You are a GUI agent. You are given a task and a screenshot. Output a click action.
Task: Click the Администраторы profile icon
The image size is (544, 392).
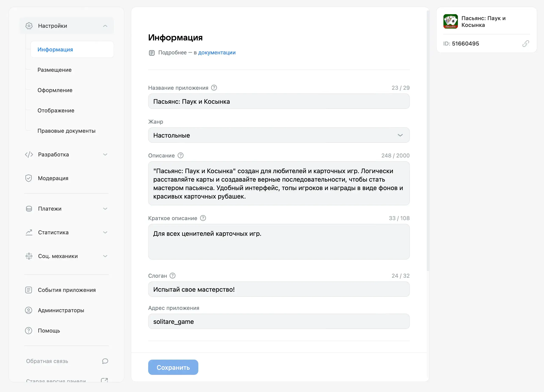[29, 310]
